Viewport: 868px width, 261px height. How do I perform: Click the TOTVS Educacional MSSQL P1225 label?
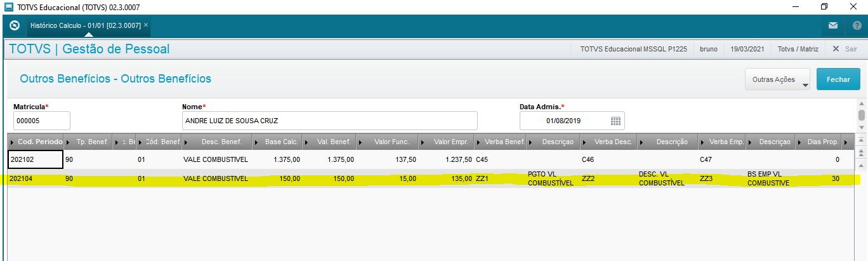[633, 49]
